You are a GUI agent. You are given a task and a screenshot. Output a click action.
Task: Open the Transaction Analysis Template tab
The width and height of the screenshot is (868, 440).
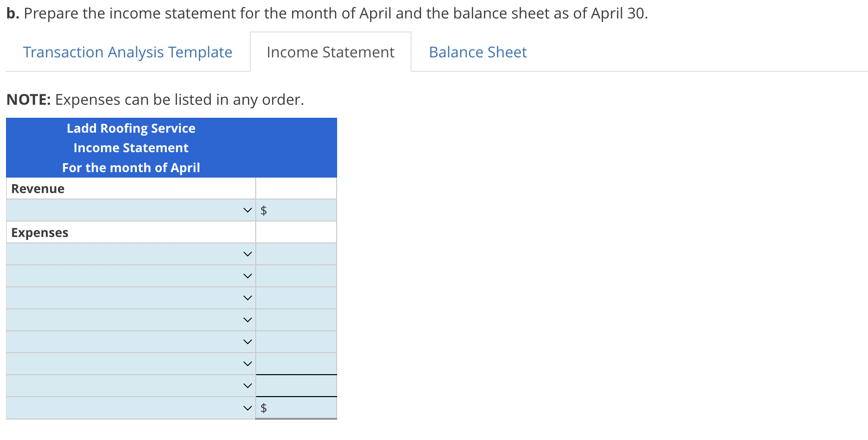click(x=127, y=52)
